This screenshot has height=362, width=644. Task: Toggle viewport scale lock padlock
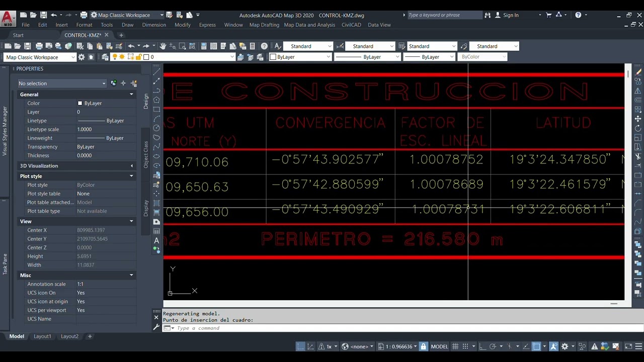424,346
